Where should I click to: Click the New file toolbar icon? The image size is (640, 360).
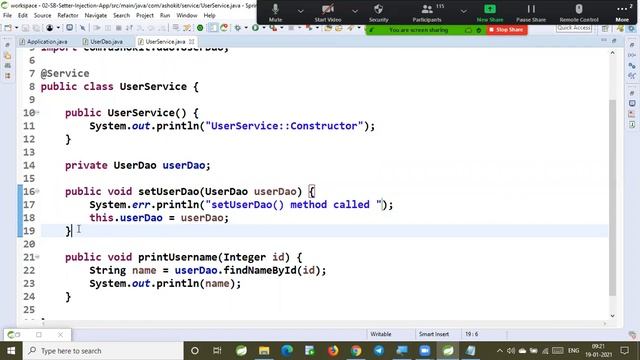pyautogui.click(x=8, y=28)
